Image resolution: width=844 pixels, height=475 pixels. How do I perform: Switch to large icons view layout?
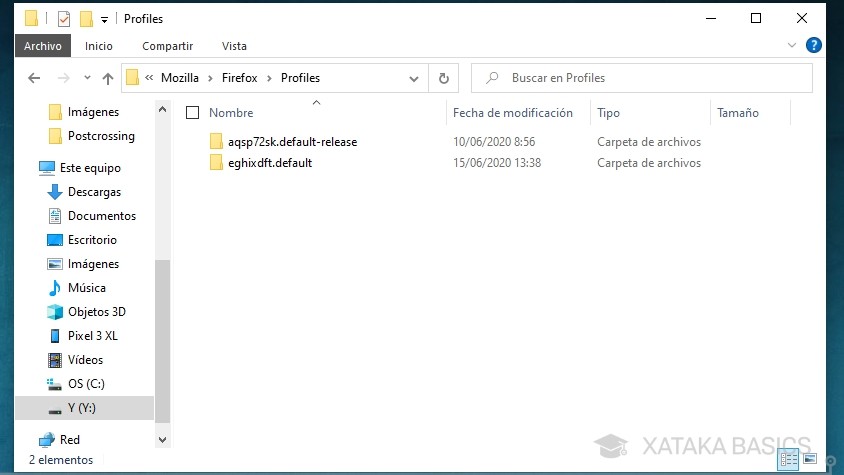810,459
